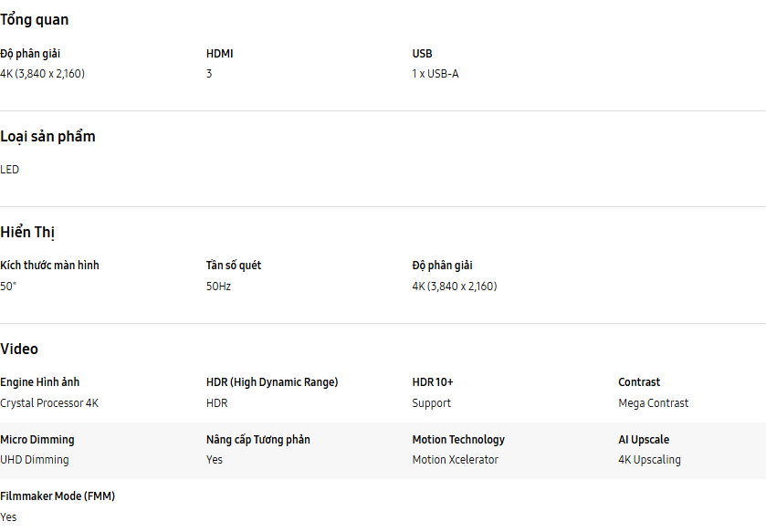Select the Loại sản phẩm section heading
Viewport: 766px width, 532px height.
pos(47,137)
